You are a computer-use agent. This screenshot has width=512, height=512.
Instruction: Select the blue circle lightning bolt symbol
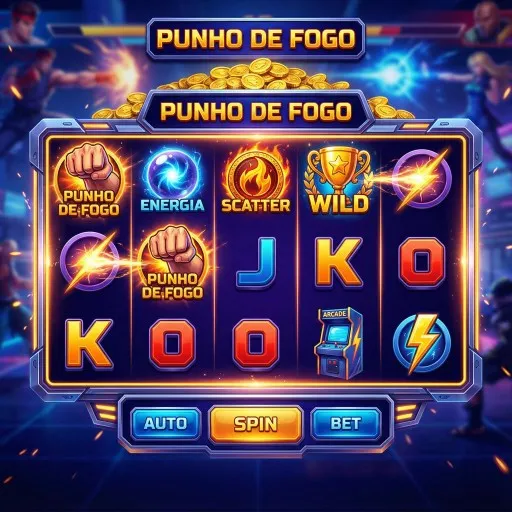[422, 343]
